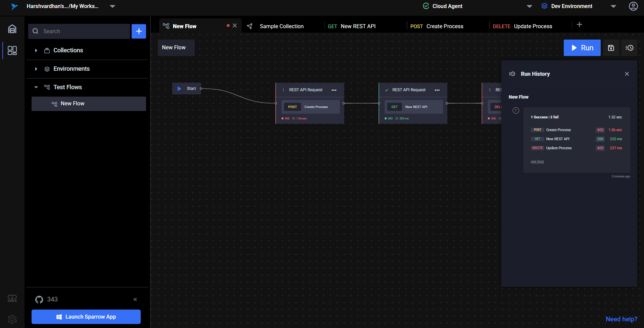644x328 pixels.
Task: Click the 1 Success | 2 fail summary
Action: [x=545, y=117]
